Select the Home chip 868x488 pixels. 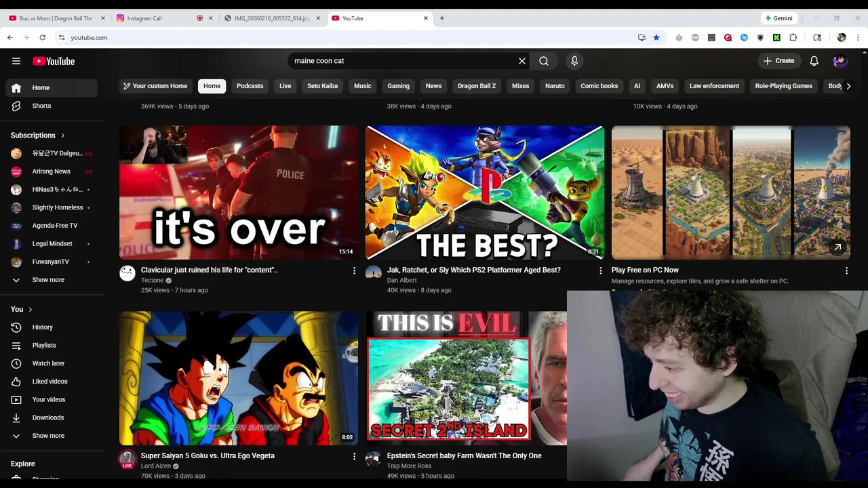[x=212, y=86]
